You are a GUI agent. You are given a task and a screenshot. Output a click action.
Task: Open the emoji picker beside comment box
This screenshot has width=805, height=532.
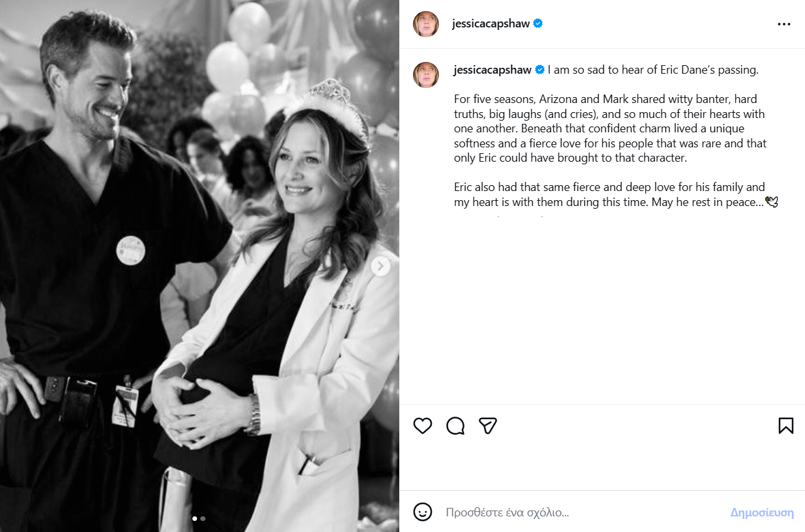423,512
